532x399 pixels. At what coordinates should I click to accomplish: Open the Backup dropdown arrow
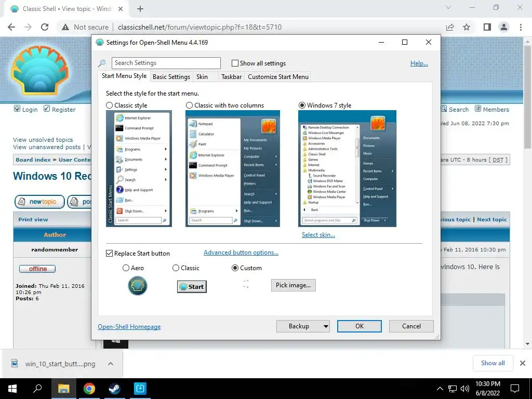(x=326, y=326)
